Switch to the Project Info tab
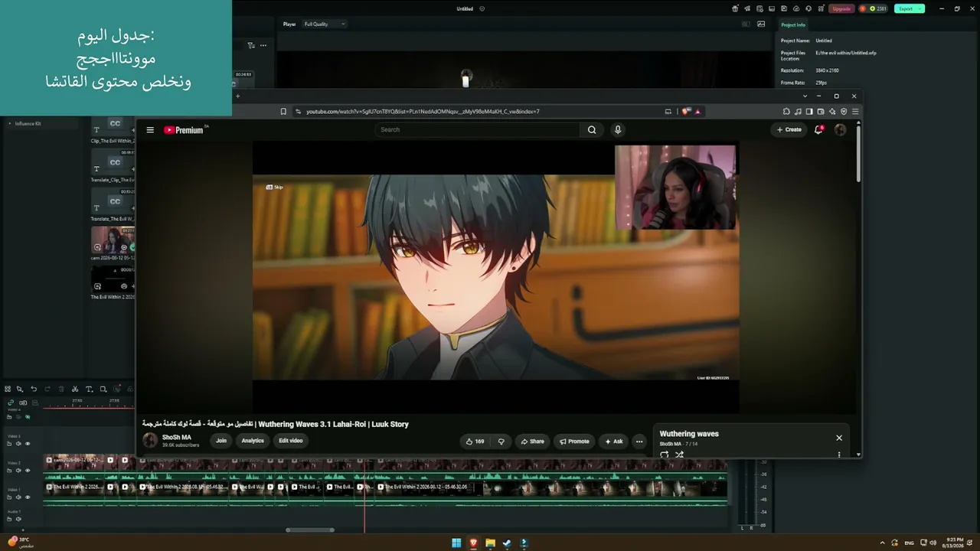 [793, 25]
